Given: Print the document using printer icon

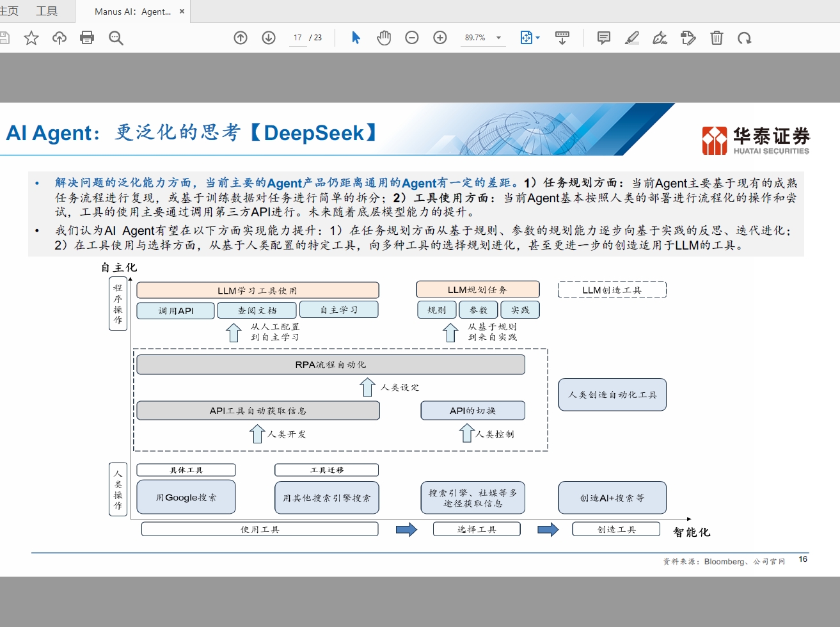Looking at the screenshot, I should point(87,38).
